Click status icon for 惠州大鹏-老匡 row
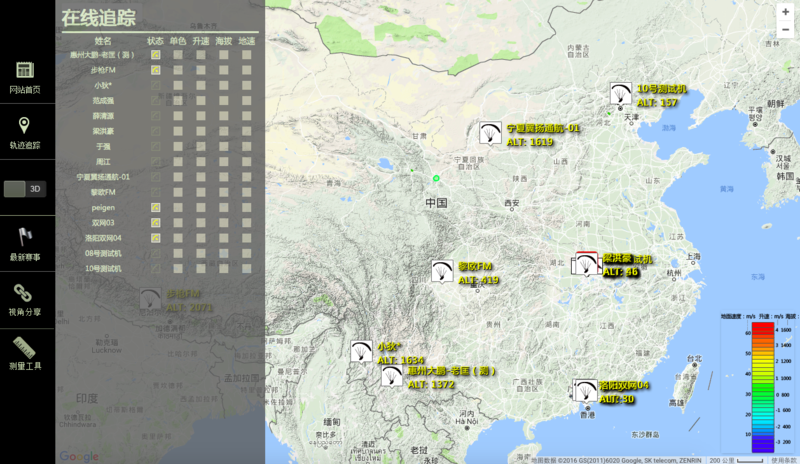The width and height of the screenshot is (800, 464). click(x=155, y=55)
